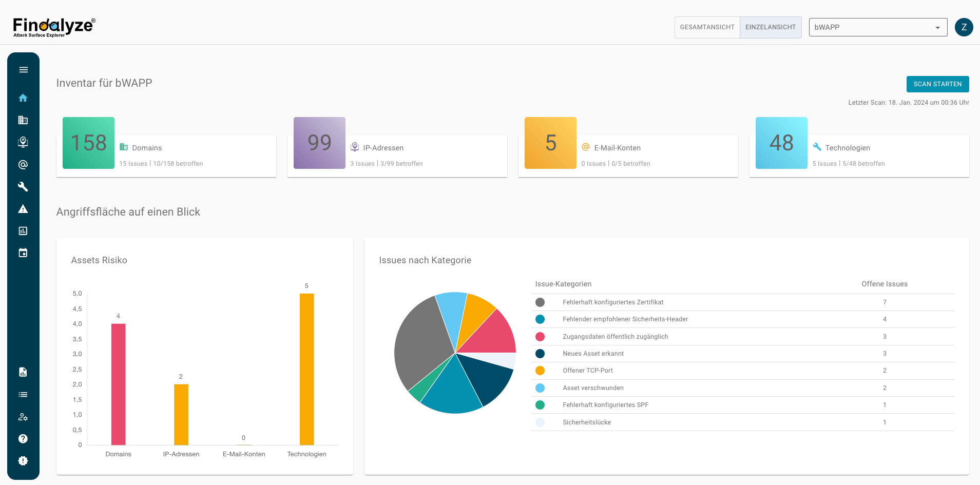Viewport: 980px width, 485px height.
Task: Open the IP addresses sidebar icon
Action: click(x=23, y=142)
